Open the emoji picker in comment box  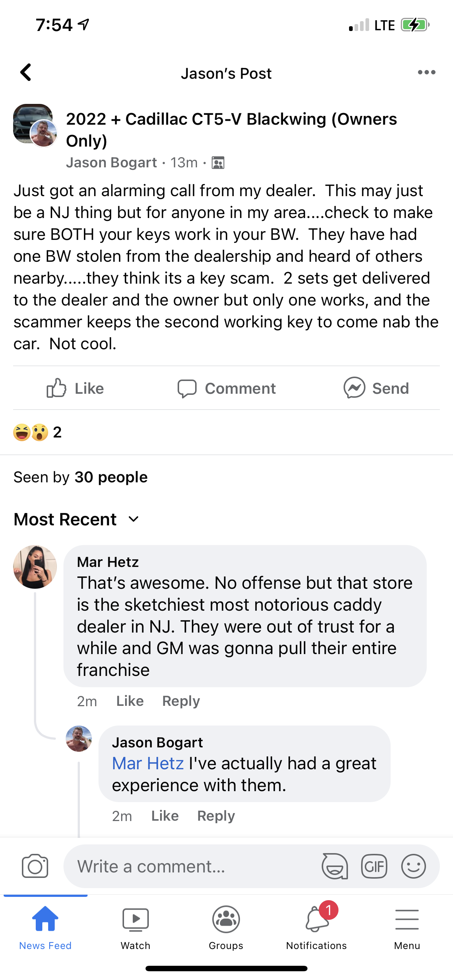(413, 867)
